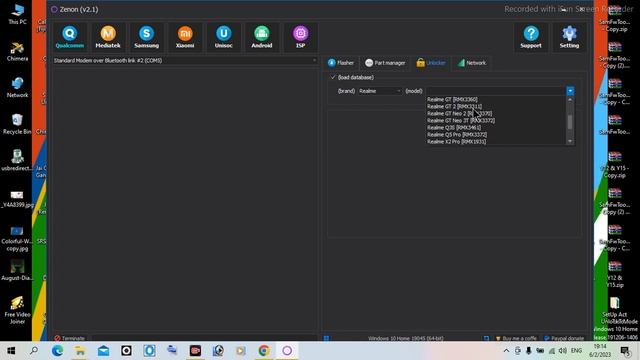The height and width of the screenshot is (360, 640).
Task: Open taskbar Search
Action: [34, 351]
